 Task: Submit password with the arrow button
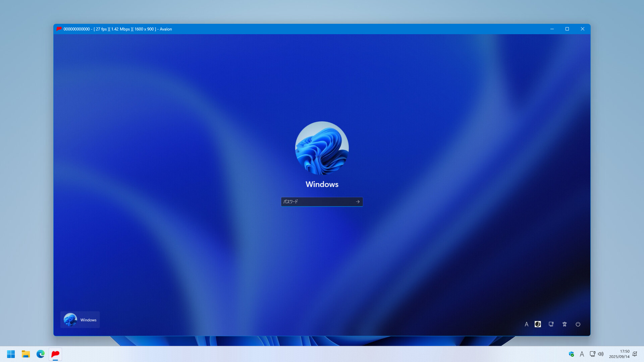pos(358,202)
